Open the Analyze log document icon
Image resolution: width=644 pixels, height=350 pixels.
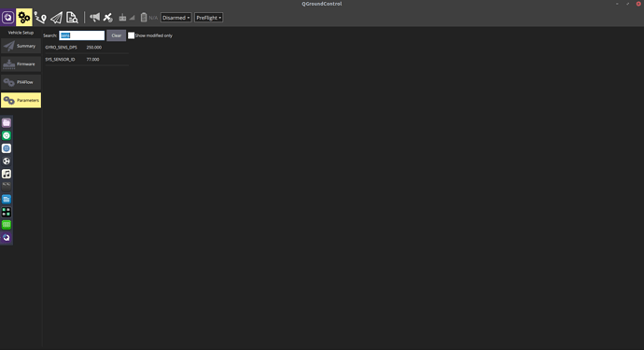72,18
